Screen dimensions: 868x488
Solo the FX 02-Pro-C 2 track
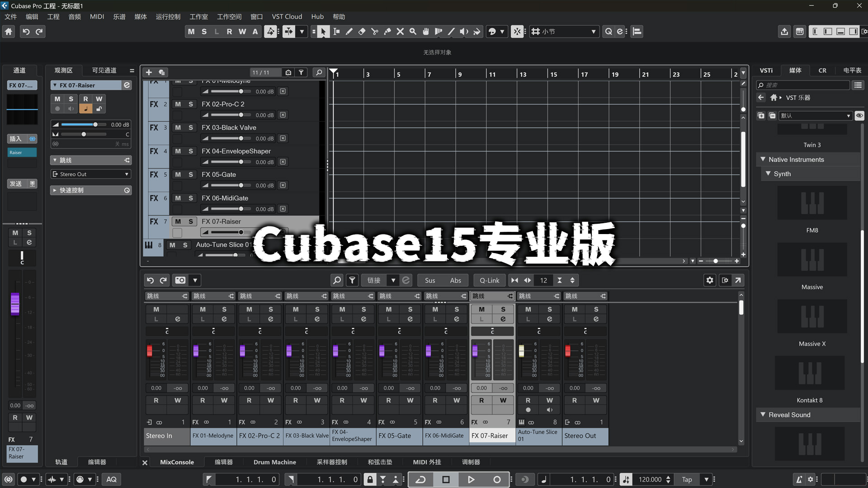(x=190, y=104)
